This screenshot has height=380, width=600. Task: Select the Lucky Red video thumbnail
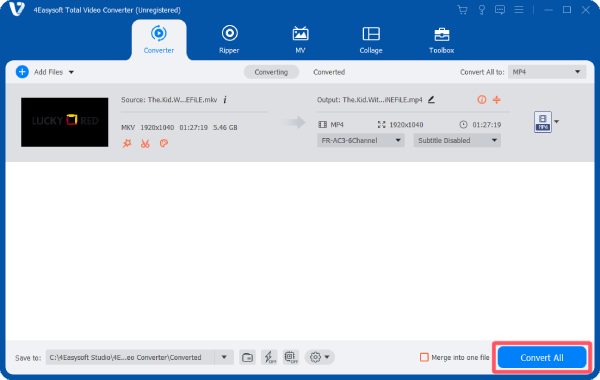65,122
